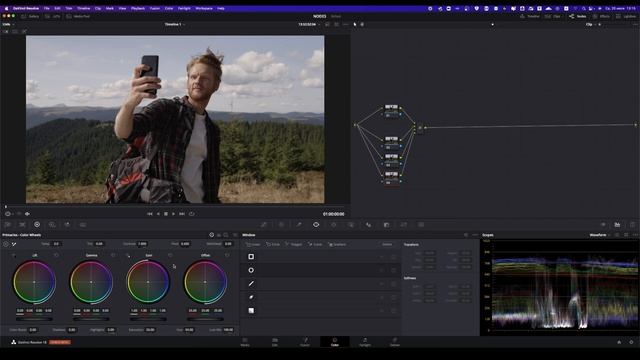The height and width of the screenshot is (360, 640).
Task: Open the Qualifier eyedropper palette
Action: [299, 224]
